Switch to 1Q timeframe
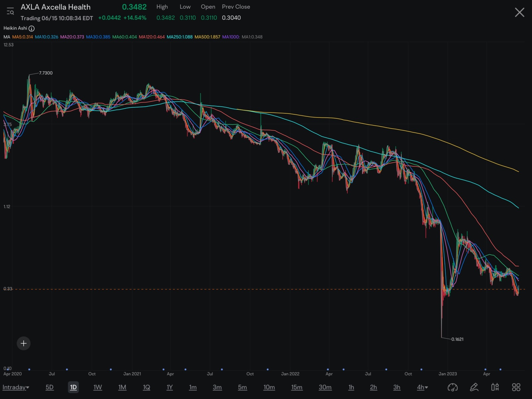532x399 pixels. [x=146, y=387]
